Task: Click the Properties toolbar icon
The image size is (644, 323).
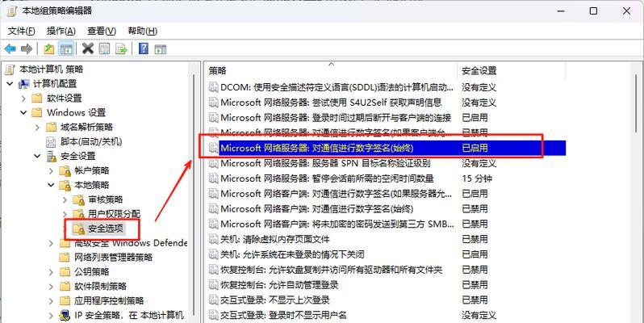Action: (104, 49)
